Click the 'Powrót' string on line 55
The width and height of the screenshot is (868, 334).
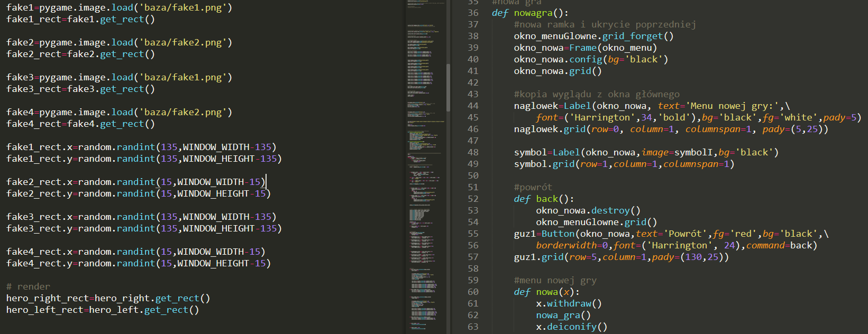click(686, 234)
